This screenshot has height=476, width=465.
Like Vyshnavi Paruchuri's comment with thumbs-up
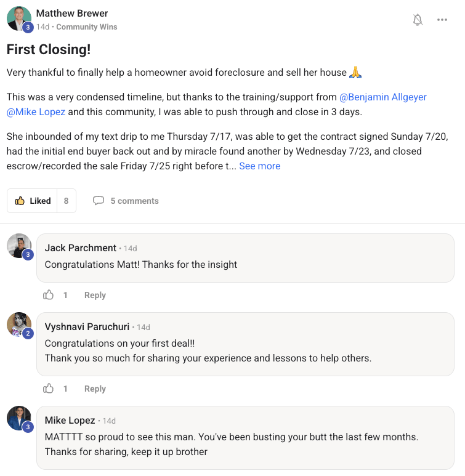click(49, 389)
